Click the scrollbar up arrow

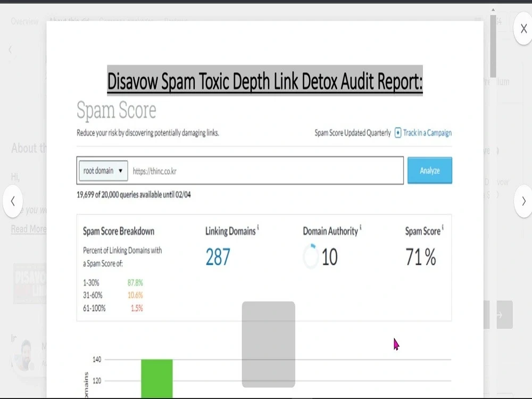493,10
